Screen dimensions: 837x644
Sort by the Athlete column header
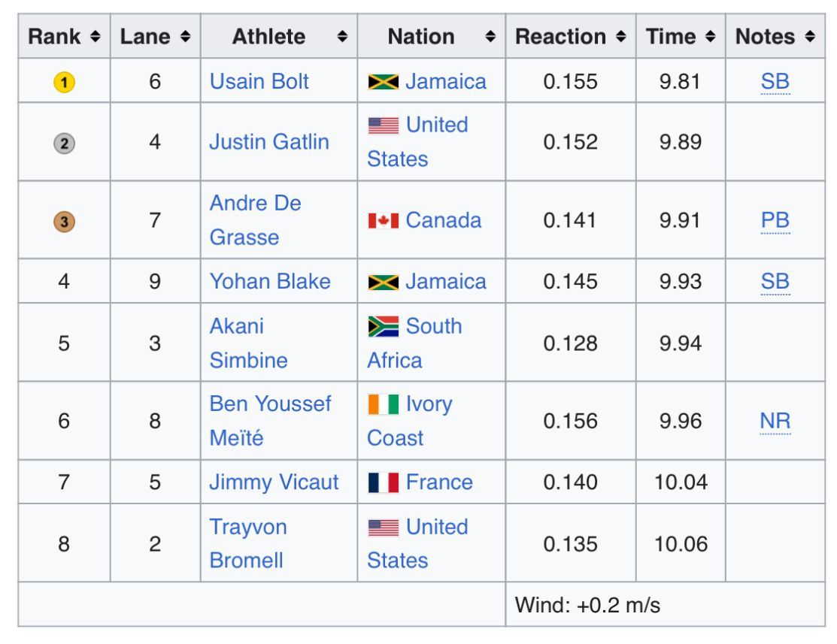tap(268, 37)
